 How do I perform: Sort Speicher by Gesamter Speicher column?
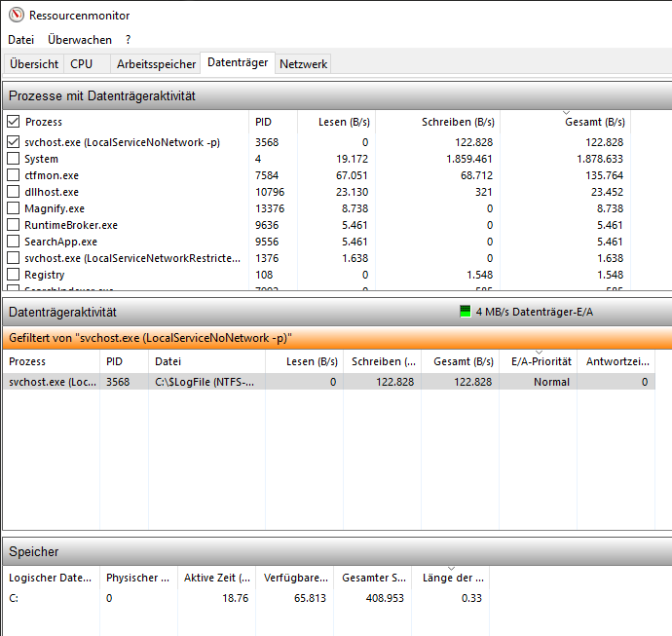[372, 578]
